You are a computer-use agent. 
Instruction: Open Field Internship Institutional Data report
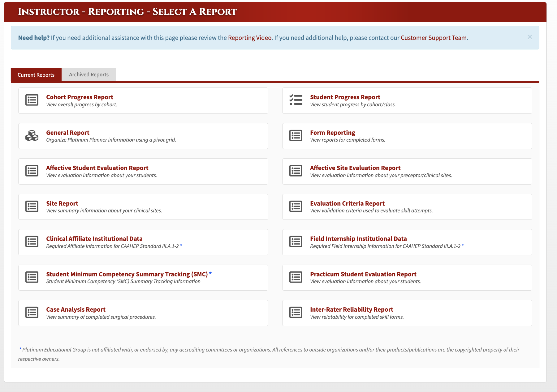[358, 239]
